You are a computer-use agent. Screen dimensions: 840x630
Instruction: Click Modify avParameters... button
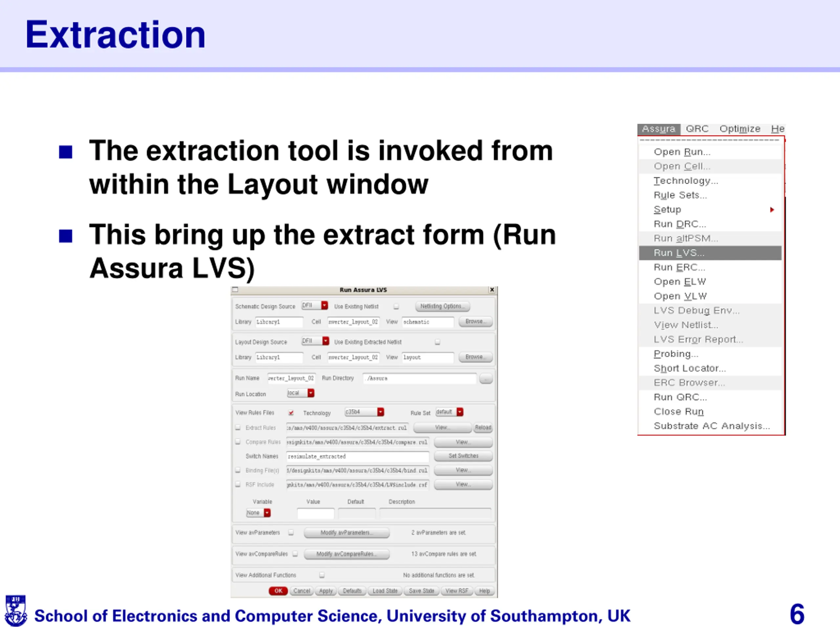coord(347,533)
